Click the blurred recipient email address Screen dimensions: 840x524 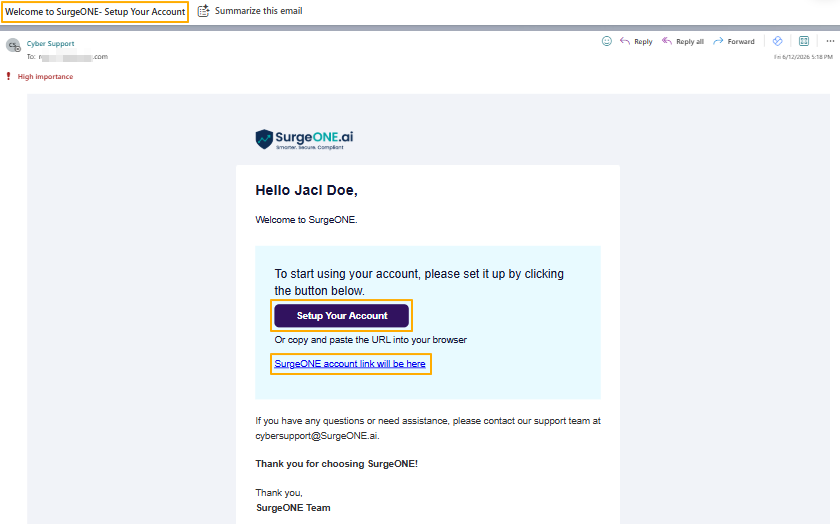[x=73, y=56]
